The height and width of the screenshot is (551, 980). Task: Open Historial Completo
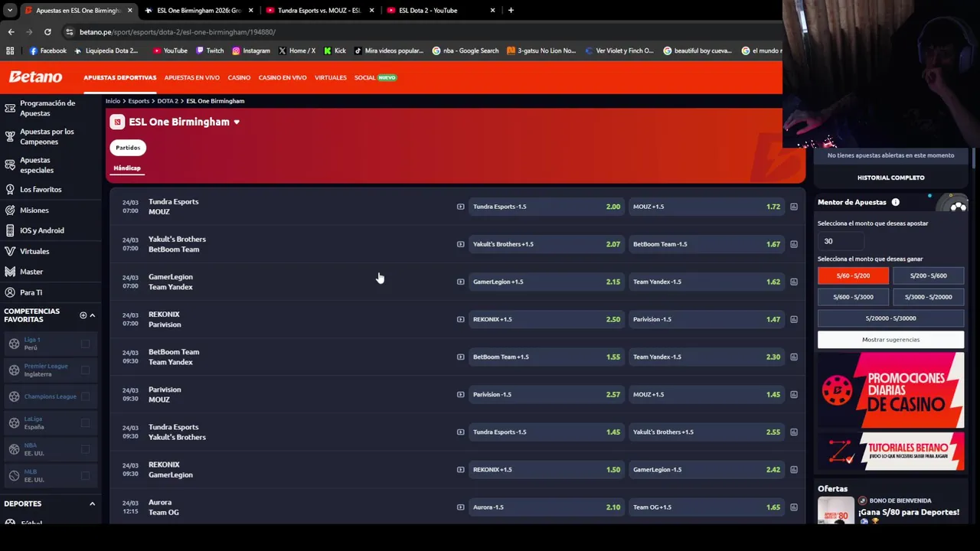point(890,178)
